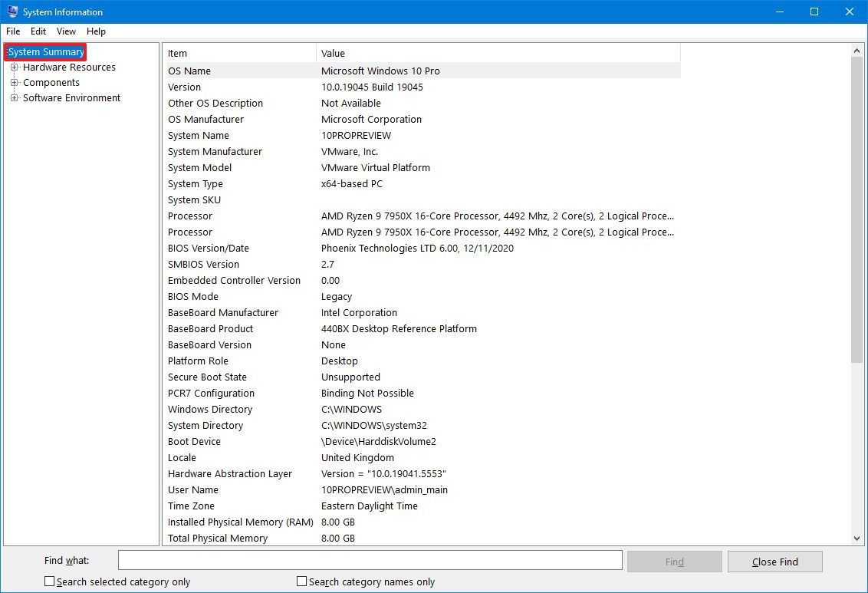Click inside the Find what field
This screenshot has height=593, width=868.
pyautogui.click(x=370, y=560)
